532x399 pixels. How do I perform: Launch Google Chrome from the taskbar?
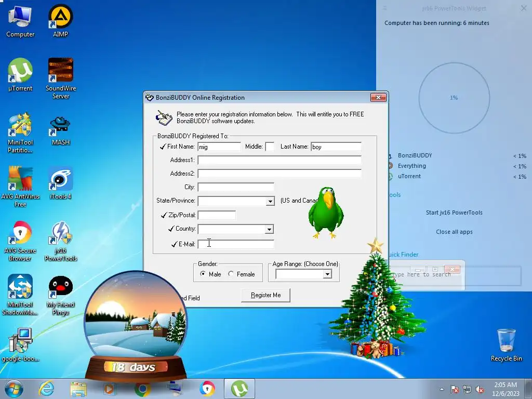point(142,389)
